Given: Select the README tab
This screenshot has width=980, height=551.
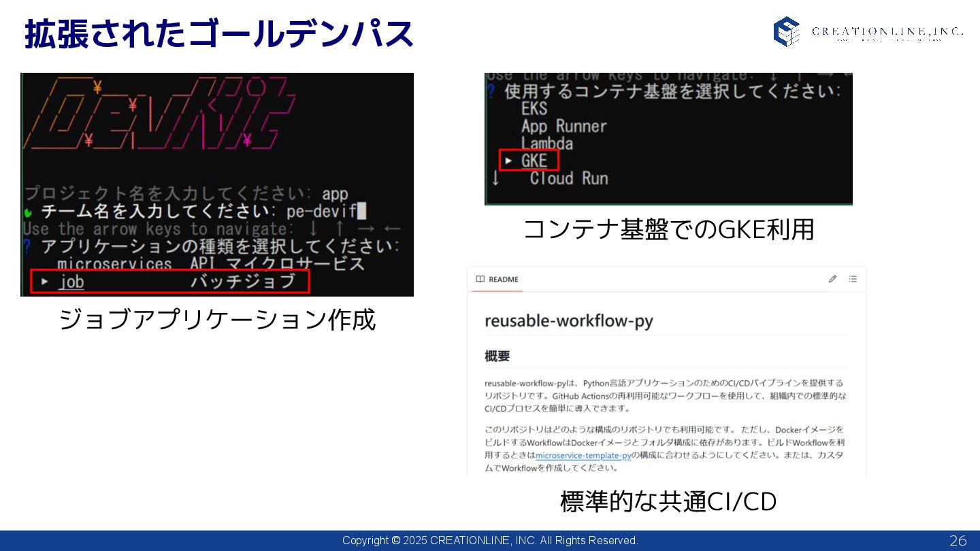Looking at the screenshot, I should (497, 280).
